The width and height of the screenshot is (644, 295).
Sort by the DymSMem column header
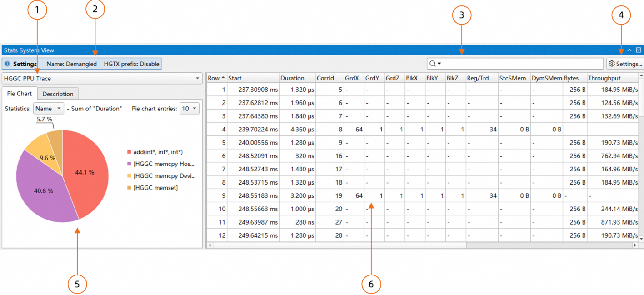[x=546, y=78]
